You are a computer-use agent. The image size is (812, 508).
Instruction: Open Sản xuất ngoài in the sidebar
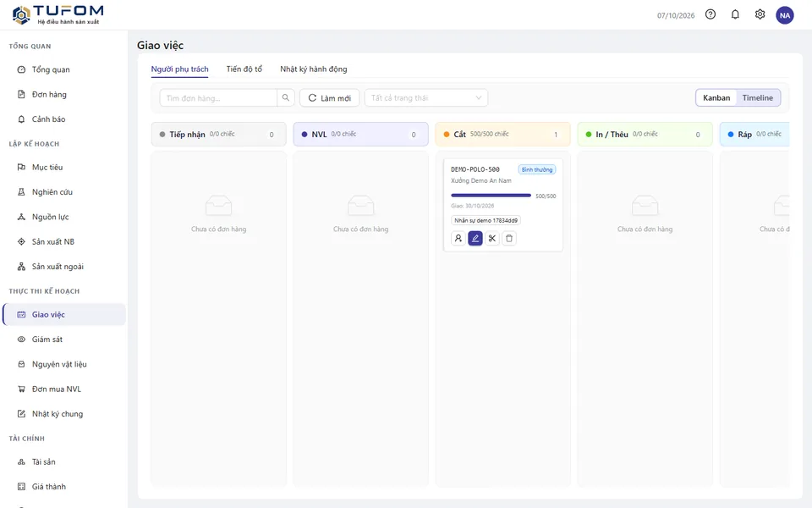click(x=63, y=267)
